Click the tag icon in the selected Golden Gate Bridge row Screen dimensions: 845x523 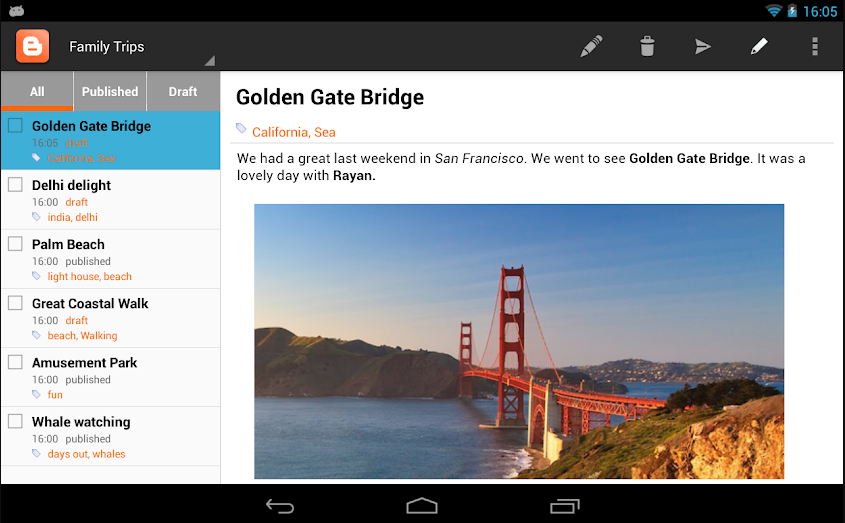36,157
